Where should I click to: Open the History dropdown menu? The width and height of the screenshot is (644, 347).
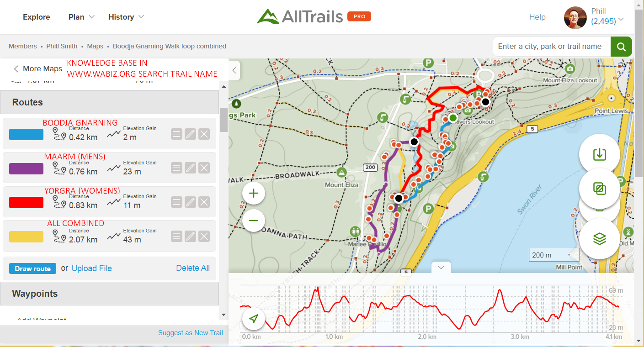[126, 17]
